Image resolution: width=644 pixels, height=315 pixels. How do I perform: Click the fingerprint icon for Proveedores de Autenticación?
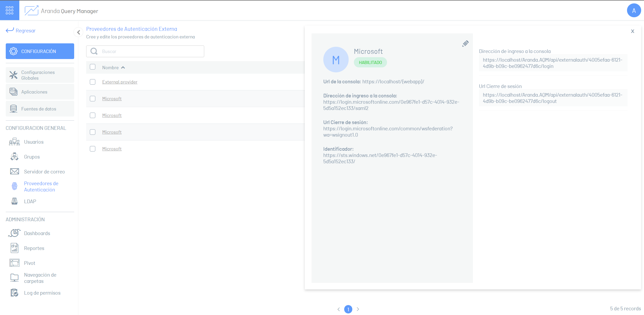tap(15, 186)
